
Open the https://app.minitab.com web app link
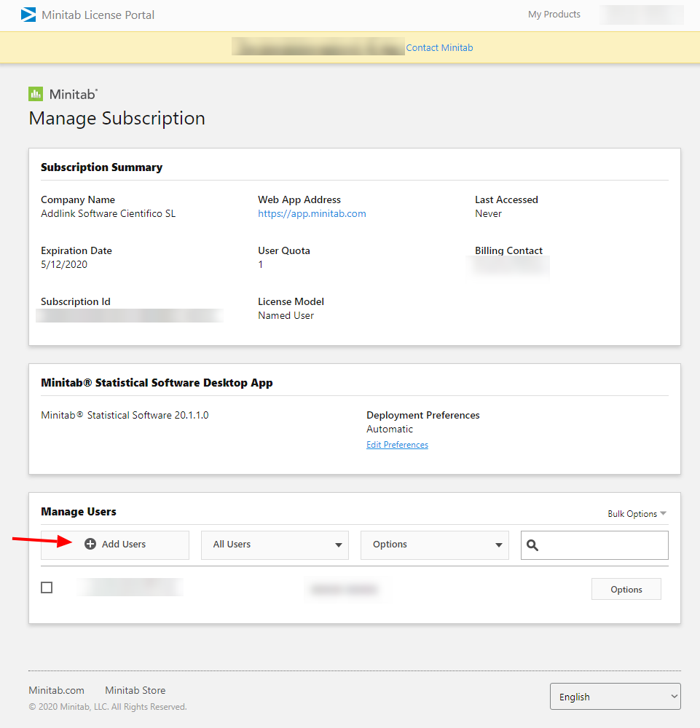312,214
